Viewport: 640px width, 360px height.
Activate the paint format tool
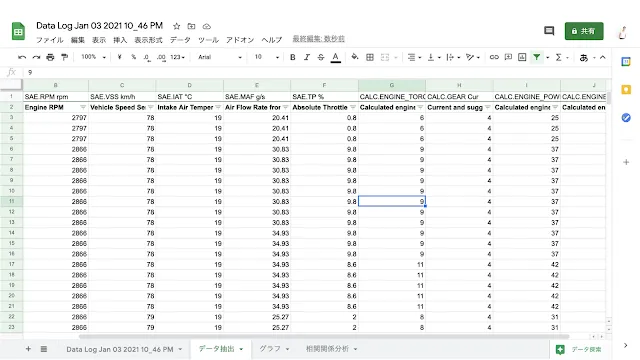pos(64,57)
